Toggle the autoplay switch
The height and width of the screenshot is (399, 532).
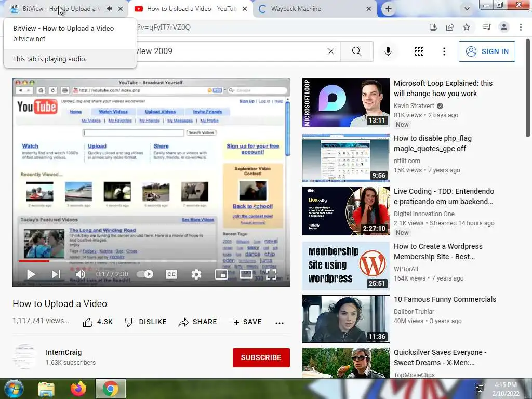coord(145,274)
